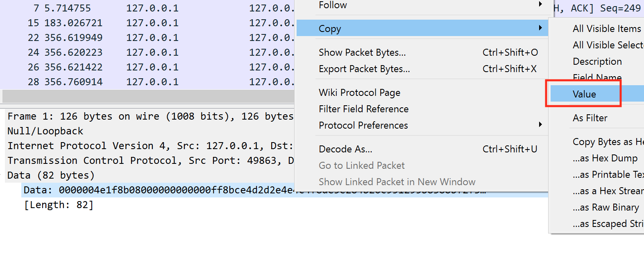Select packet 28 in packet list

coord(147,82)
